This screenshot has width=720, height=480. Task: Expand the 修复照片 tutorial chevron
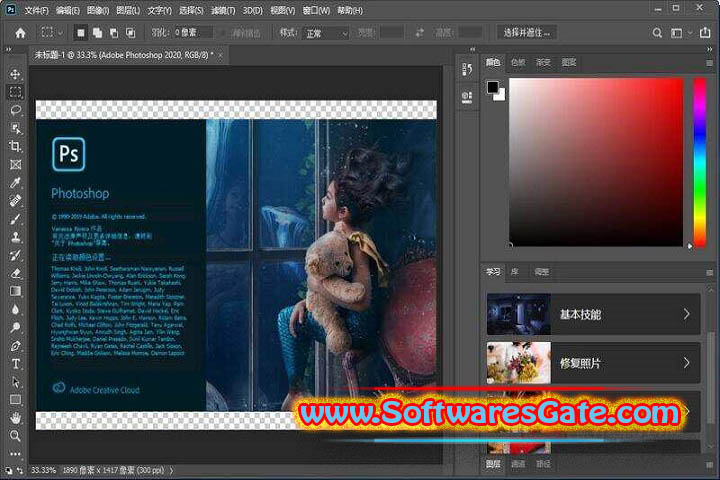pos(686,363)
